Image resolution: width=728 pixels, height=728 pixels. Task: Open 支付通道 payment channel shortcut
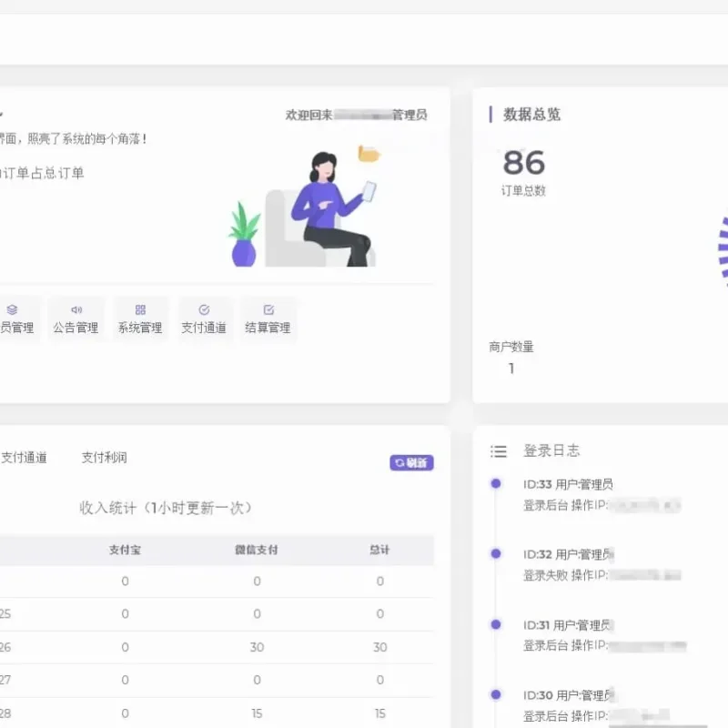pos(204,319)
